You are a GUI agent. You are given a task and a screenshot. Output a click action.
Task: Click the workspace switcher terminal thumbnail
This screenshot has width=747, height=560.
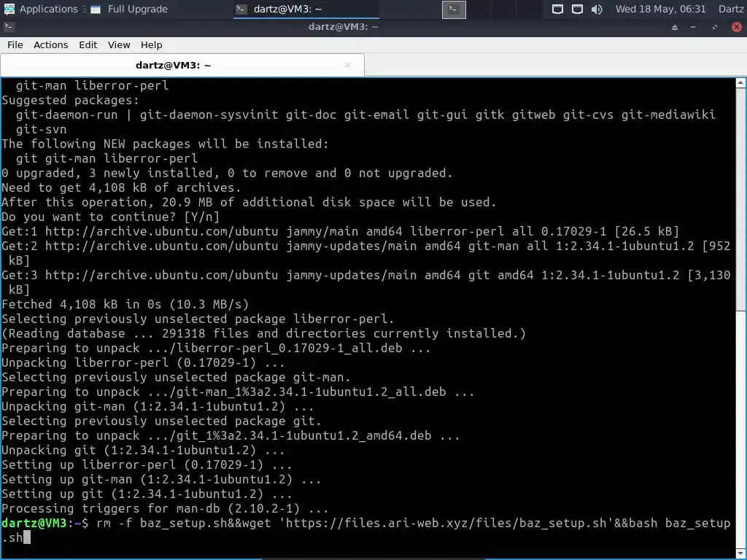454,9
